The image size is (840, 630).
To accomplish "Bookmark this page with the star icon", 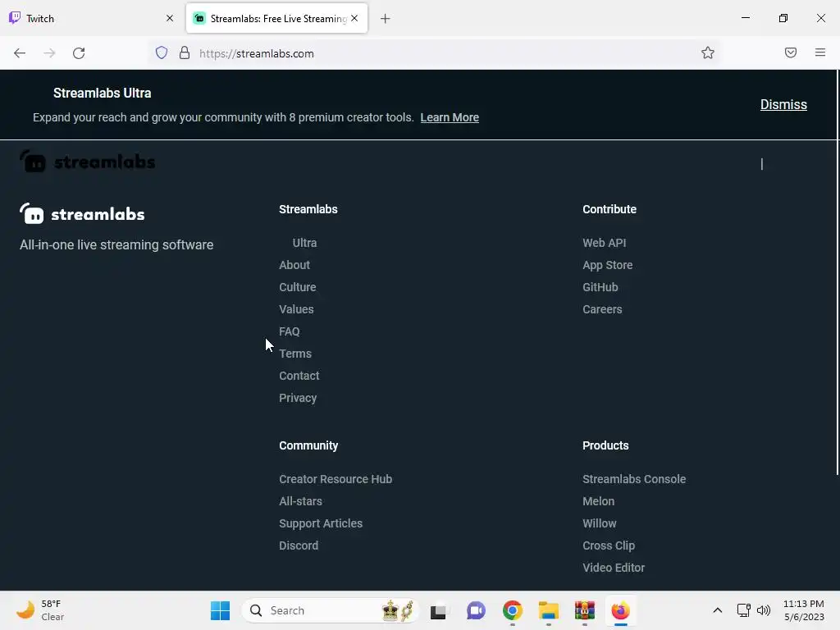I will tap(708, 52).
